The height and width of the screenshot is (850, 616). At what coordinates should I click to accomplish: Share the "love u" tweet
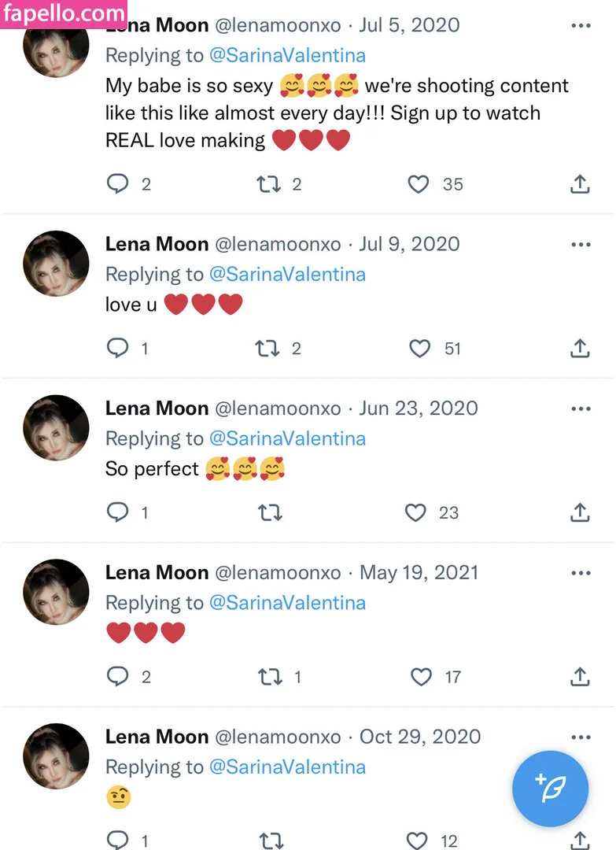pyautogui.click(x=580, y=348)
